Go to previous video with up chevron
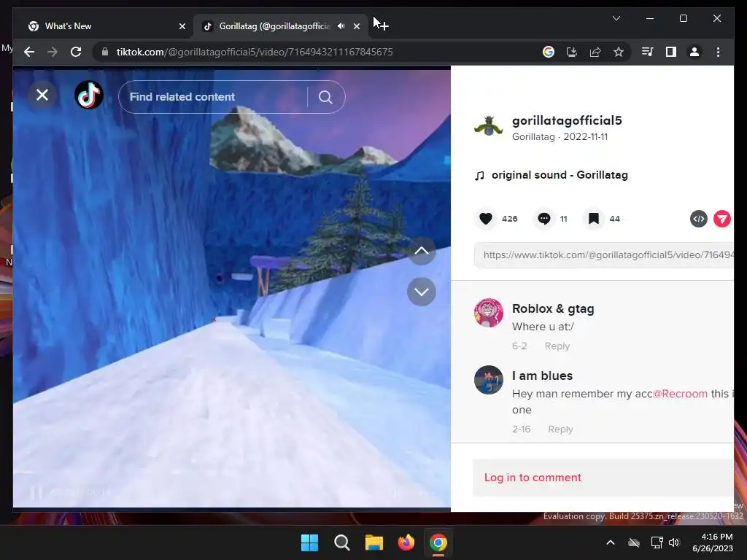The image size is (747, 560). point(422,251)
